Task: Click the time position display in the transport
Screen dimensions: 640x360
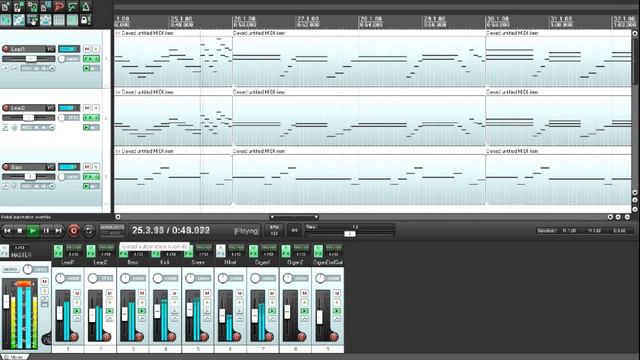Action: pyautogui.click(x=171, y=231)
